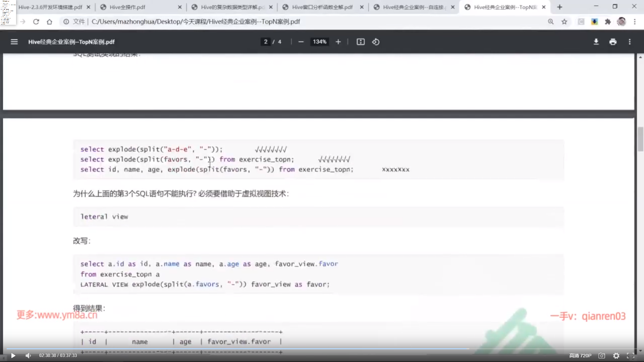Switch to the Hive全操作.pdf tab
Image resolution: width=644 pixels, height=362 pixels.
[127, 7]
